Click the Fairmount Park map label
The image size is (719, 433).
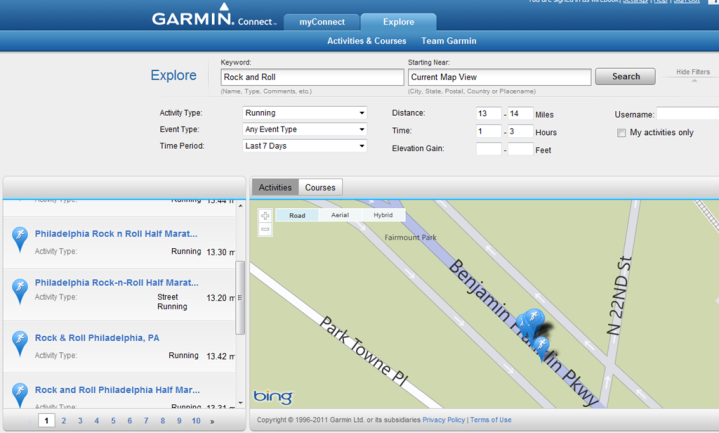[x=410, y=237]
